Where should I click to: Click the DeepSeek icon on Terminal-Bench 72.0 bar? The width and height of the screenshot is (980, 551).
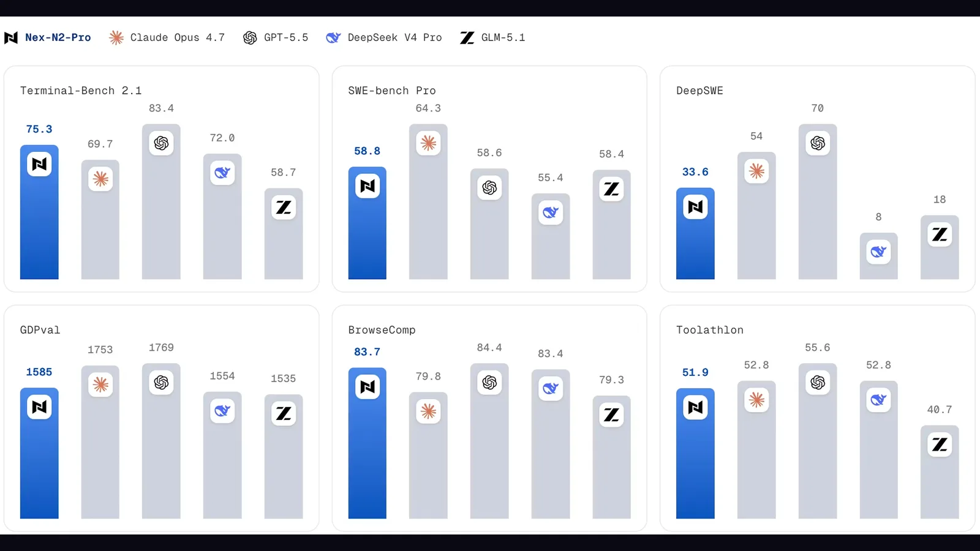click(x=222, y=173)
